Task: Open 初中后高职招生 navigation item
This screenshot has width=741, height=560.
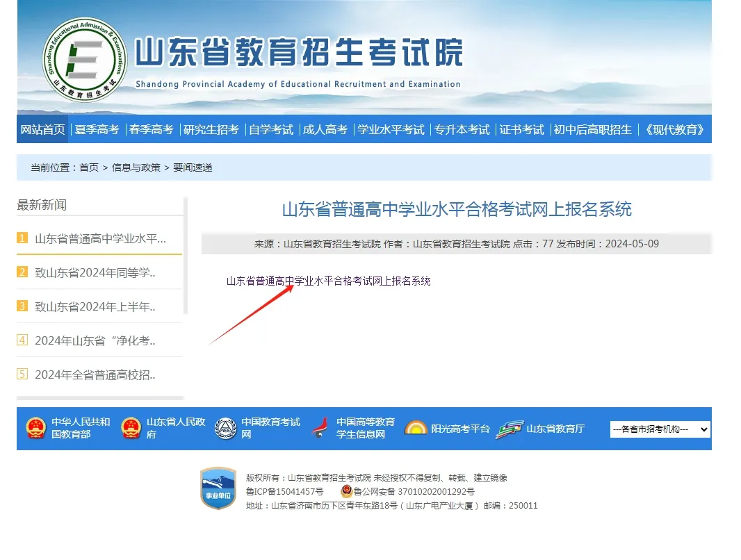Action: (593, 129)
